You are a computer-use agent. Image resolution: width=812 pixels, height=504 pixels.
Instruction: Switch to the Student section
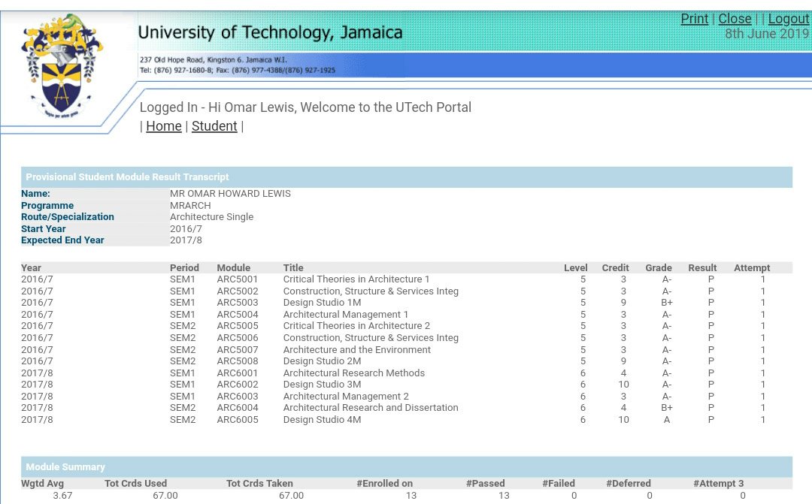pos(214,125)
